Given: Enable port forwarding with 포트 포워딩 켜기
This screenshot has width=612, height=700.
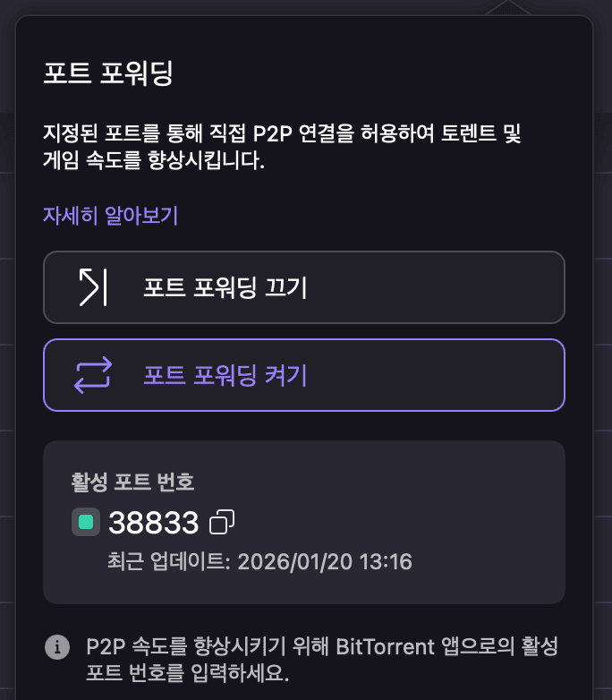Looking at the screenshot, I should [304, 375].
